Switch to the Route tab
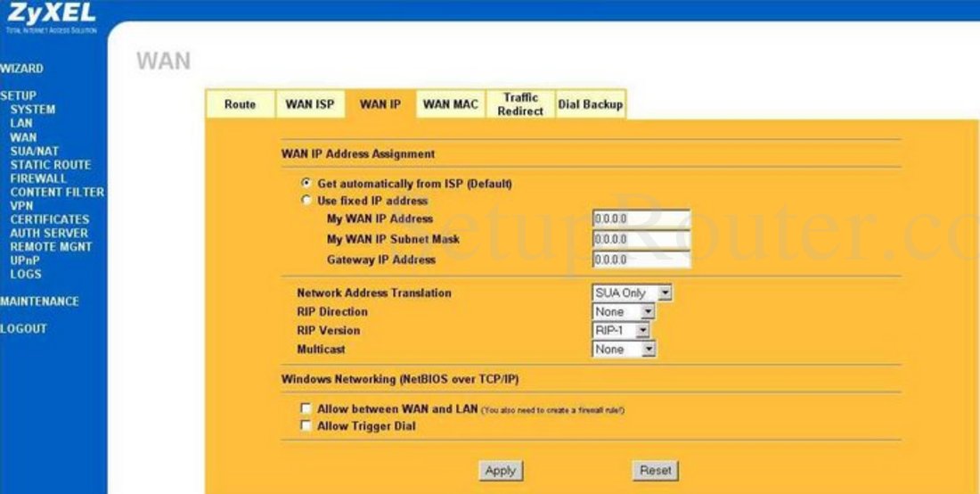 tap(240, 104)
